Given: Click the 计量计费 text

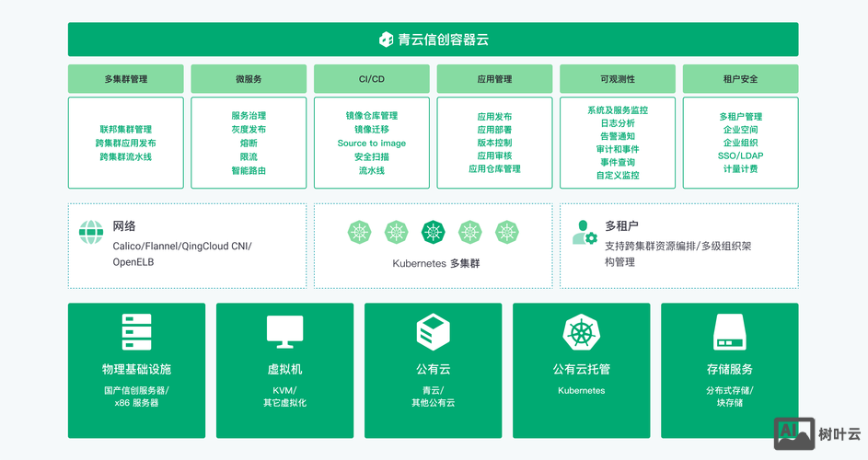Looking at the screenshot, I should [740, 169].
